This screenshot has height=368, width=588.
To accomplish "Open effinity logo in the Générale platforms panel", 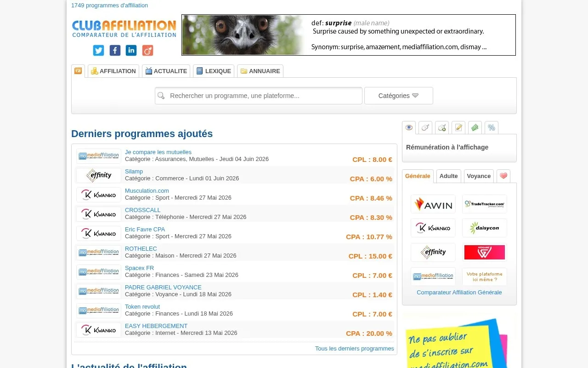I will pyautogui.click(x=433, y=252).
